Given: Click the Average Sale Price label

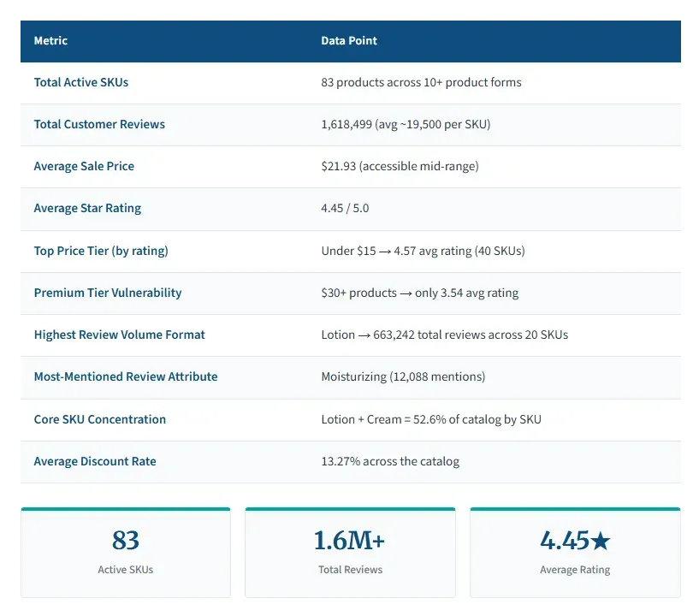Looking at the screenshot, I should pos(84,166).
